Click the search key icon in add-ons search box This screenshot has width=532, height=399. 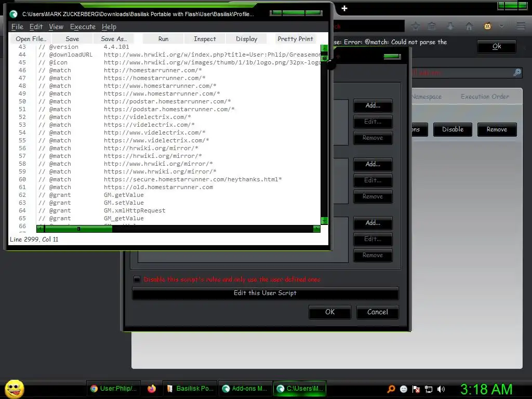(517, 72)
